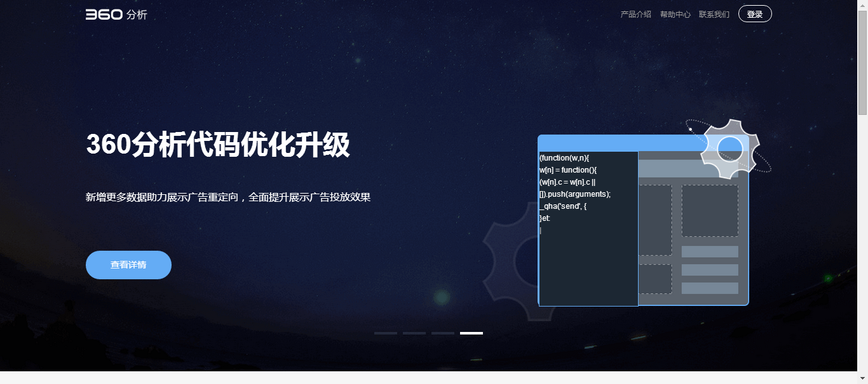Show the third carousel slide indicator
Viewport: 868px width, 384px height.
coord(442,333)
